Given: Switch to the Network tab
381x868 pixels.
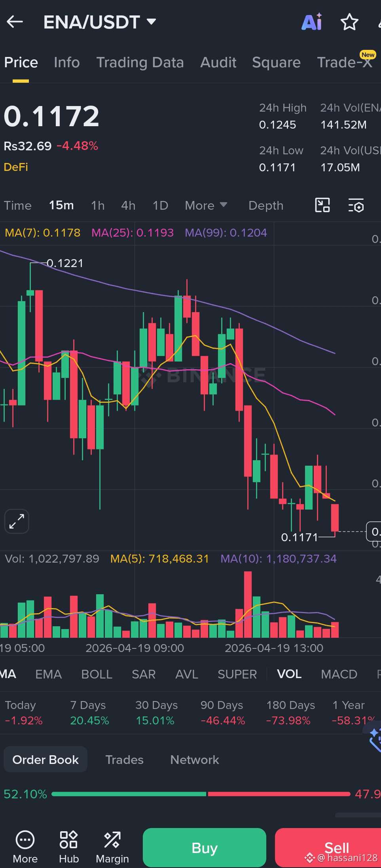Looking at the screenshot, I should [195, 760].
